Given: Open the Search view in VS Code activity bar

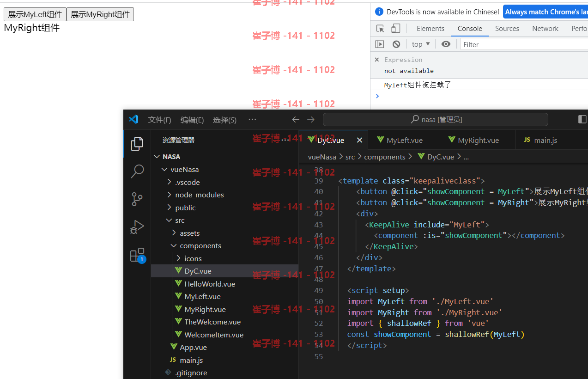Looking at the screenshot, I should 137,171.
